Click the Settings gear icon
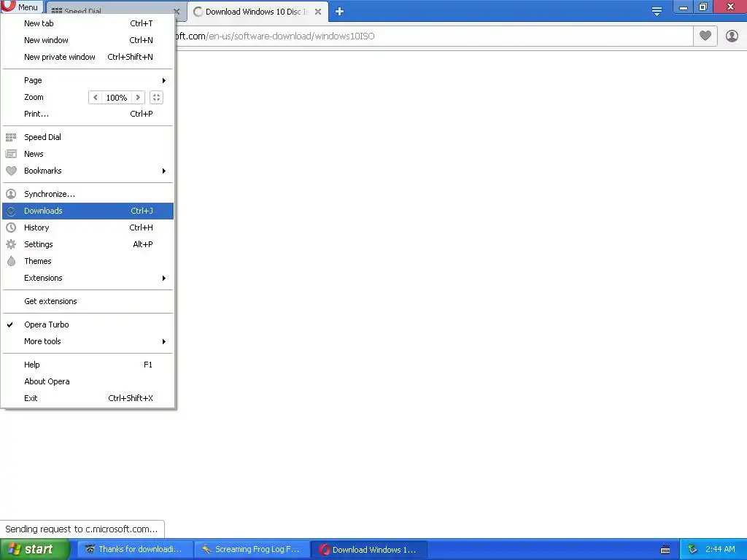The height and width of the screenshot is (560, 747). tap(11, 244)
